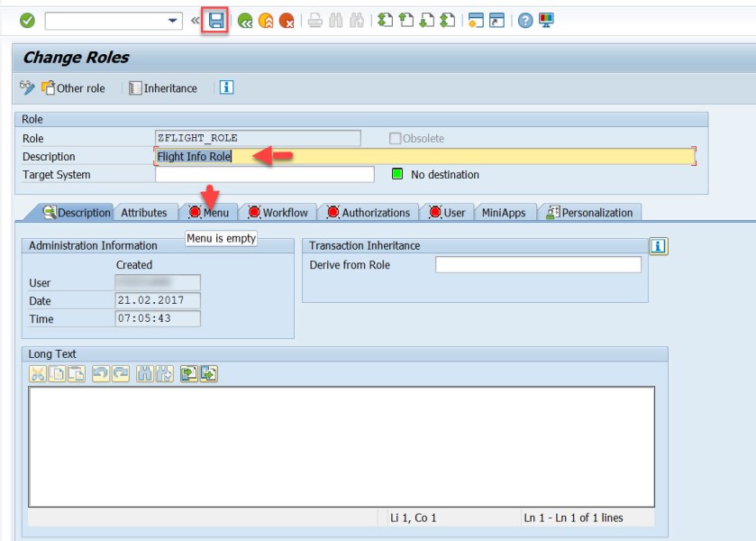Click the Create Shortcut icon

496,20
